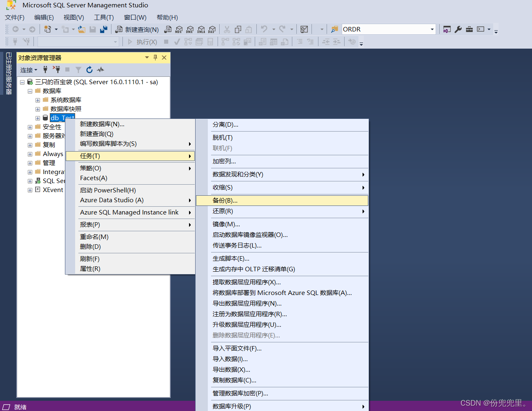Open the 收缩(S) submenu
Screen dimensions: 532x411
coord(282,188)
